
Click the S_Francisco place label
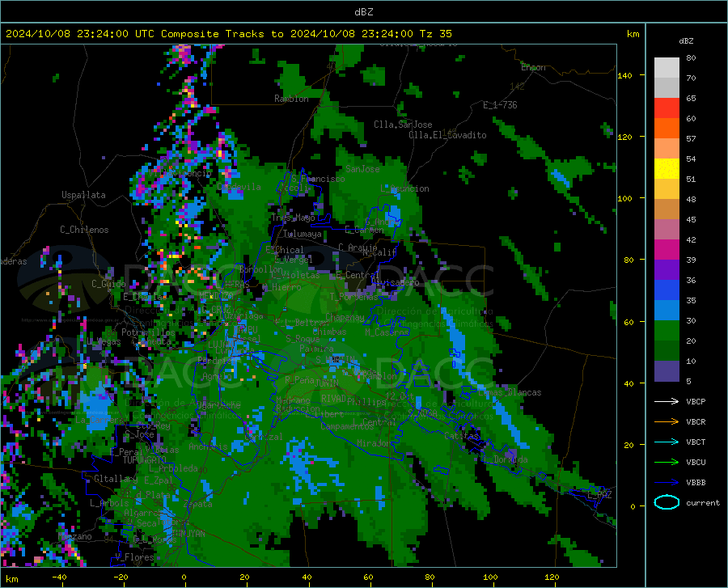point(319,179)
